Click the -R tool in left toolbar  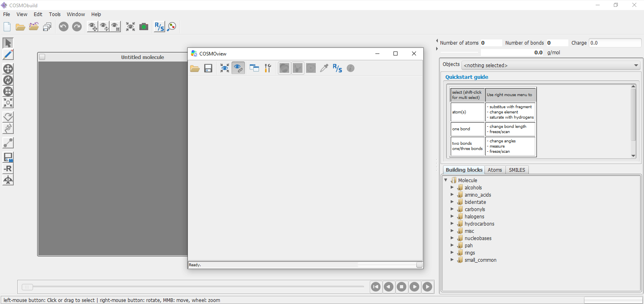click(x=8, y=168)
